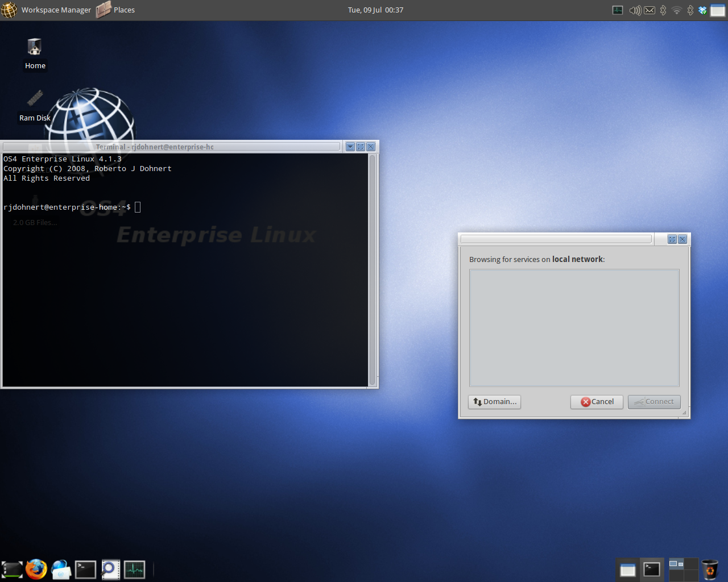Launch Firefox from the taskbar
This screenshot has width=728, height=582.
pos(36,569)
